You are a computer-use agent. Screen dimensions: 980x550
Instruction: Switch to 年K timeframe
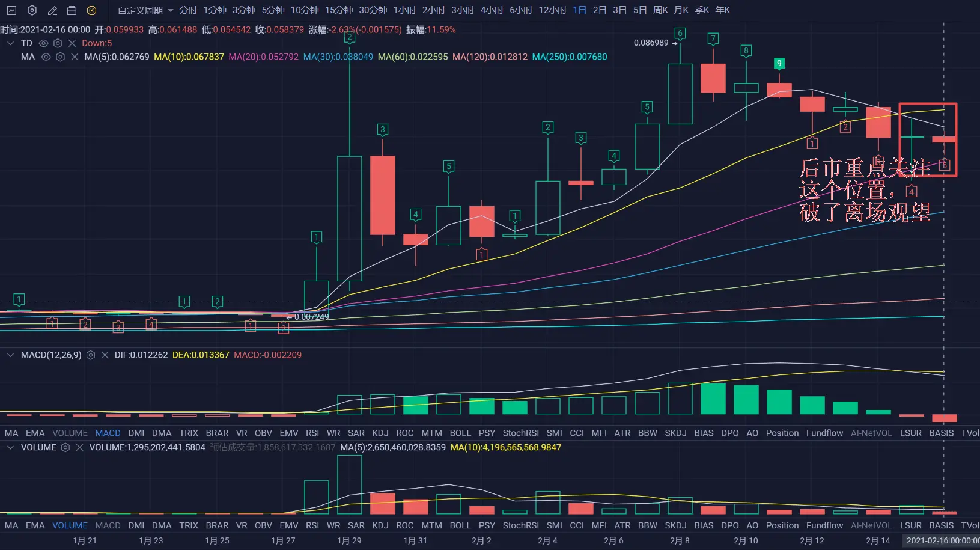pos(723,10)
